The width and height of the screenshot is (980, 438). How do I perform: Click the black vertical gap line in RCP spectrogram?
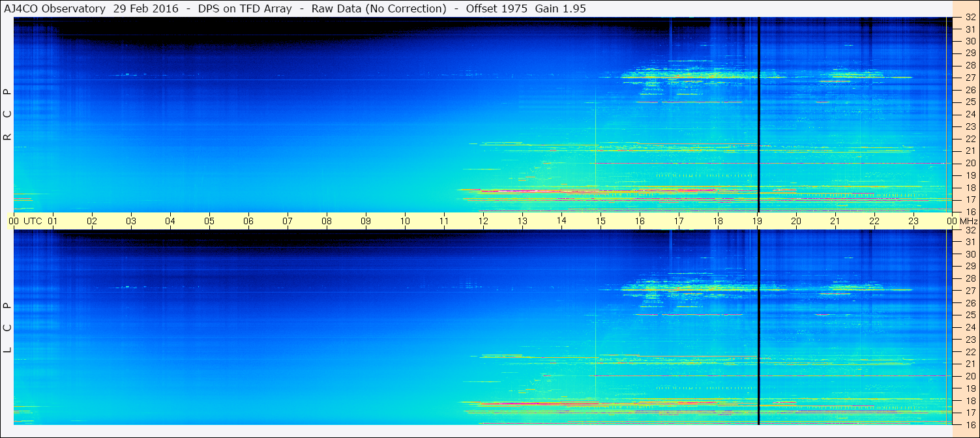[759, 115]
